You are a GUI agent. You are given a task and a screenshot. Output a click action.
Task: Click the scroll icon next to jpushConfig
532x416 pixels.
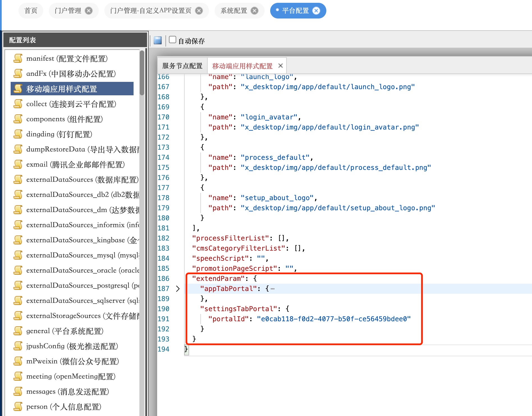(x=18, y=346)
